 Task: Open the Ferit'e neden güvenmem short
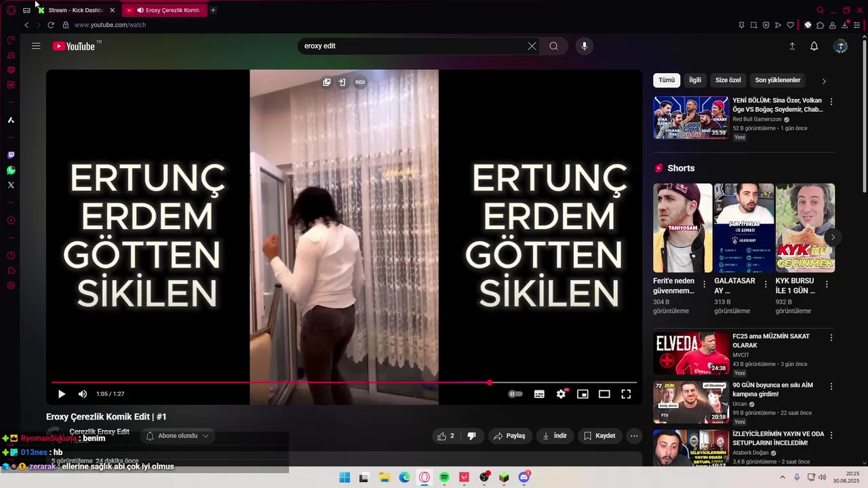click(x=682, y=228)
